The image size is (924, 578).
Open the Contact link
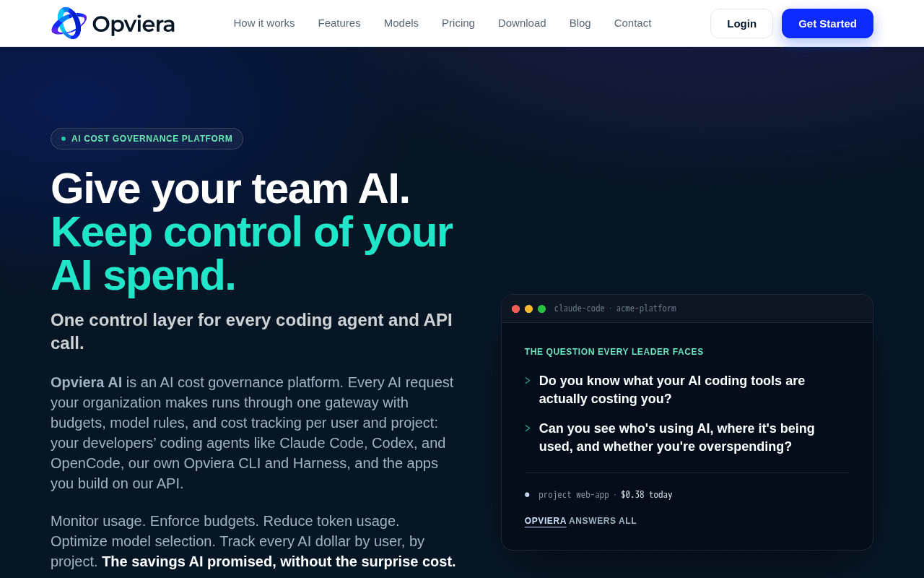coord(633,23)
